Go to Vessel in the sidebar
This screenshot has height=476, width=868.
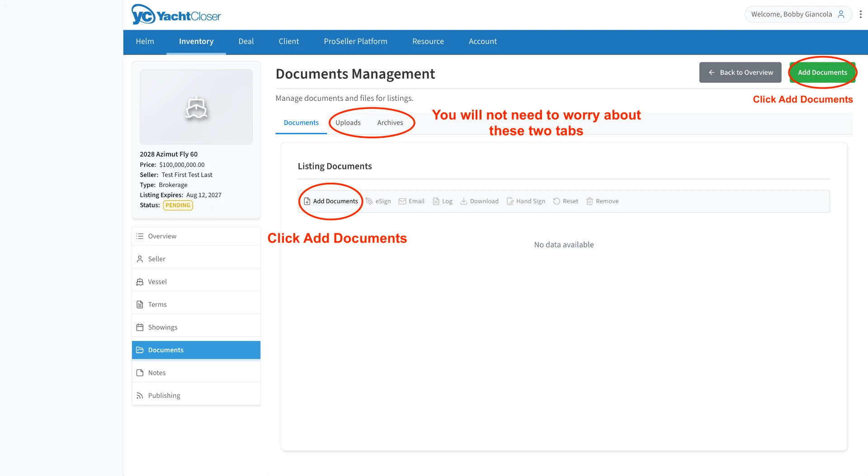(x=196, y=282)
